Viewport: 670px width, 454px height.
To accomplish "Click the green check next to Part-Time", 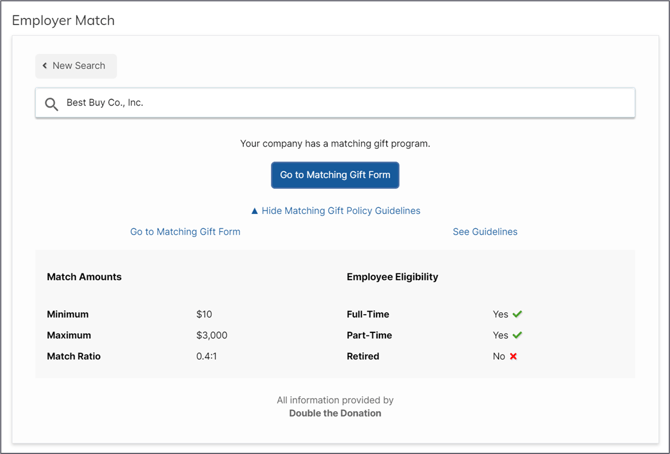I will (517, 335).
